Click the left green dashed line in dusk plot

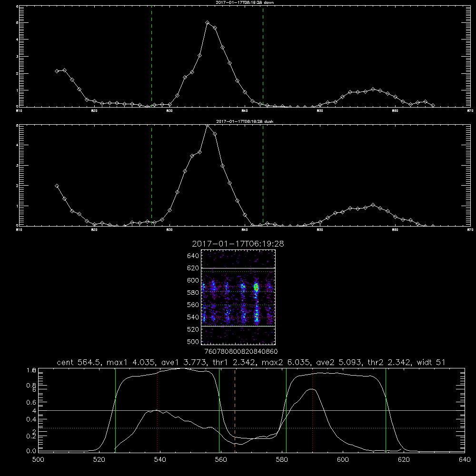pos(151,175)
